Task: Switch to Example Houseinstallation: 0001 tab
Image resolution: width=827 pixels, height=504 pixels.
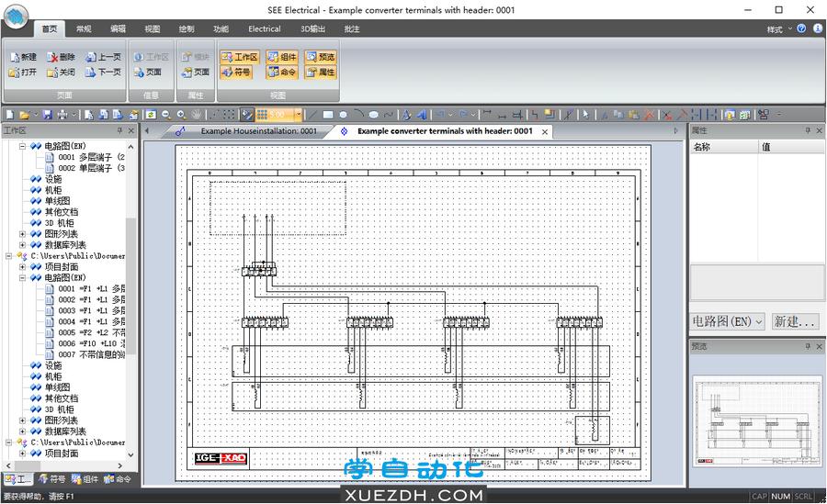Action: pyautogui.click(x=258, y=131)
